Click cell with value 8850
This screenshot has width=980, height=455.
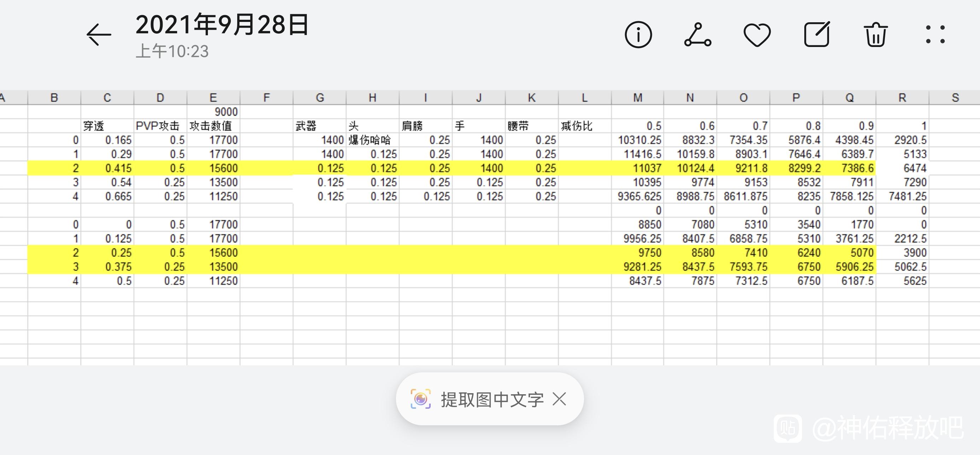tap(638, 224)
